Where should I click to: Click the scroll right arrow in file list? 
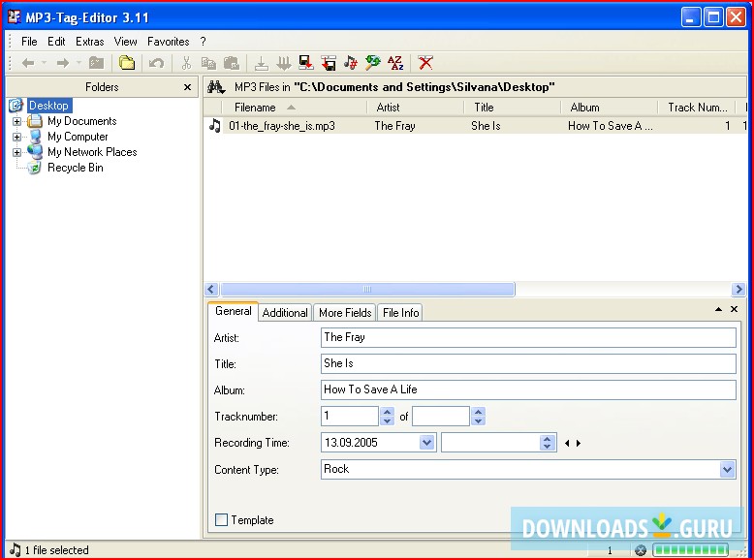pos(738,290)
